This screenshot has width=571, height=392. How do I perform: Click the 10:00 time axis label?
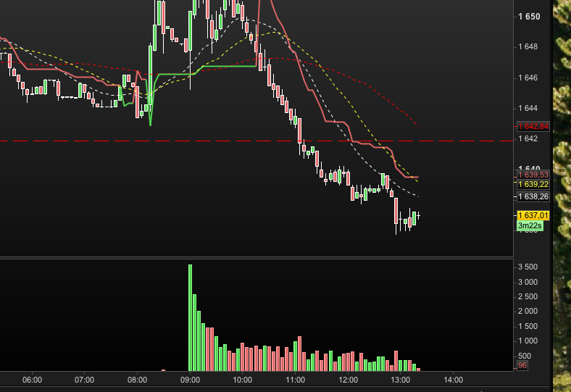[243, 380]
